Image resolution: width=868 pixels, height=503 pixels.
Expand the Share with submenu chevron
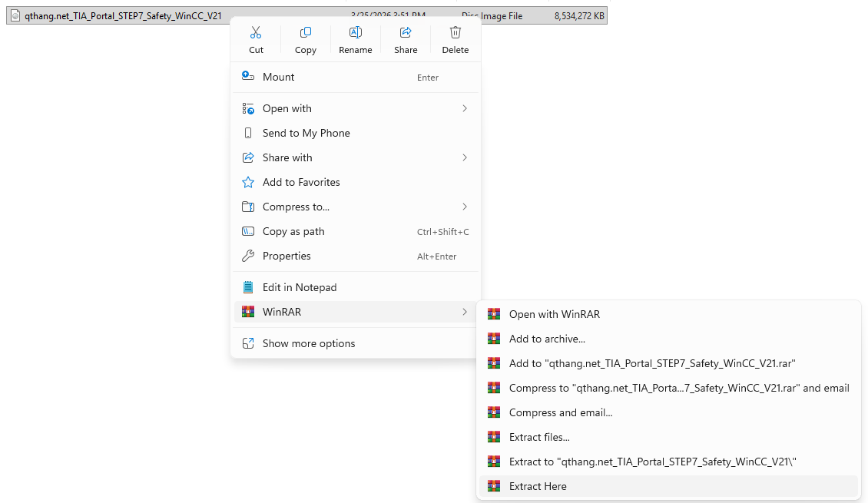[465, 157]
